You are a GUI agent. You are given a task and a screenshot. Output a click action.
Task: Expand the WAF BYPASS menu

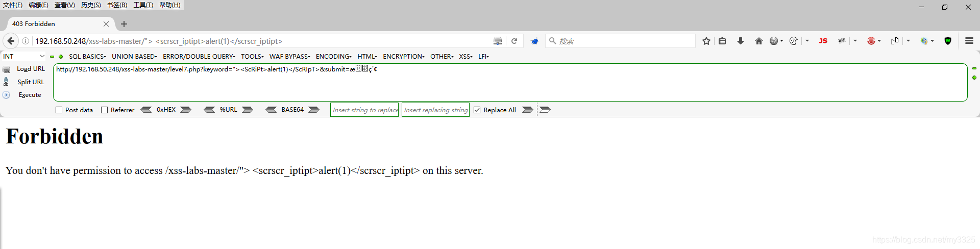tap(290, 56)
